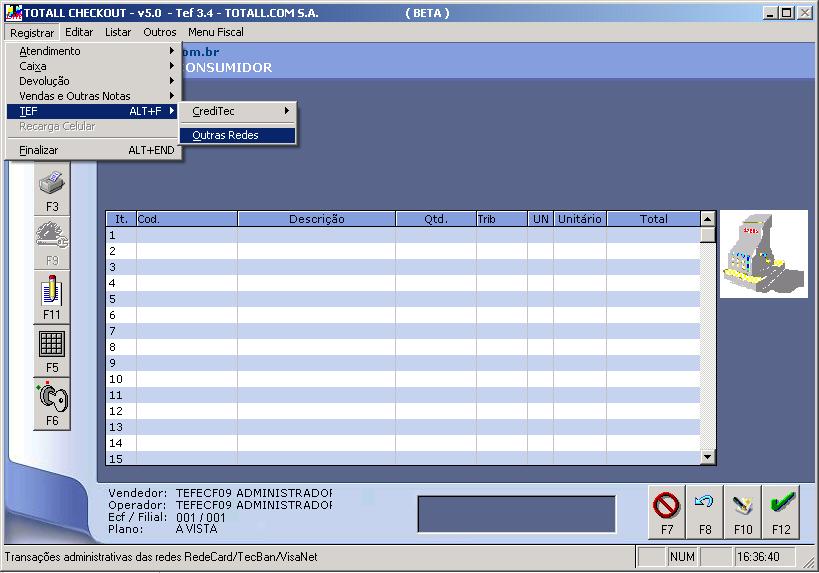The width and height of the screenshot is (819, 573).
Task: Click the Operador TEFECF09 ADMINISTRADOR value
Action: [x=254, y=505]
